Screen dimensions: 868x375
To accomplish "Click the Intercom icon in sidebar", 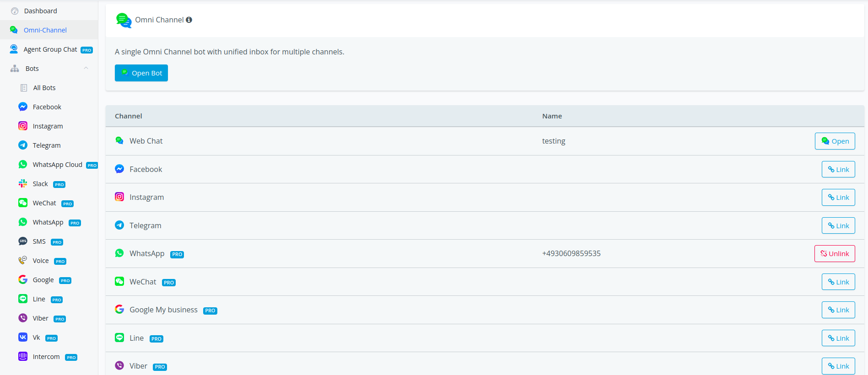I will click(x=23, y=356).
